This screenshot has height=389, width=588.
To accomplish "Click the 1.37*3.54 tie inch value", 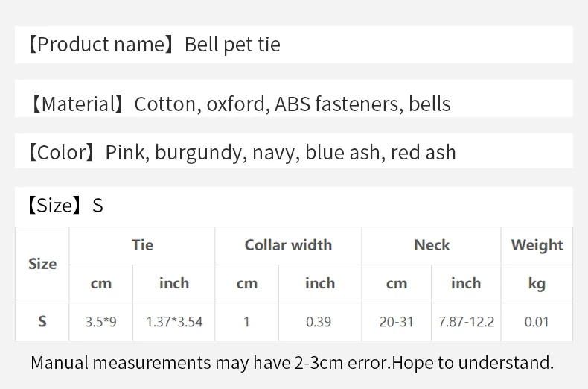I will click(174, 322).
